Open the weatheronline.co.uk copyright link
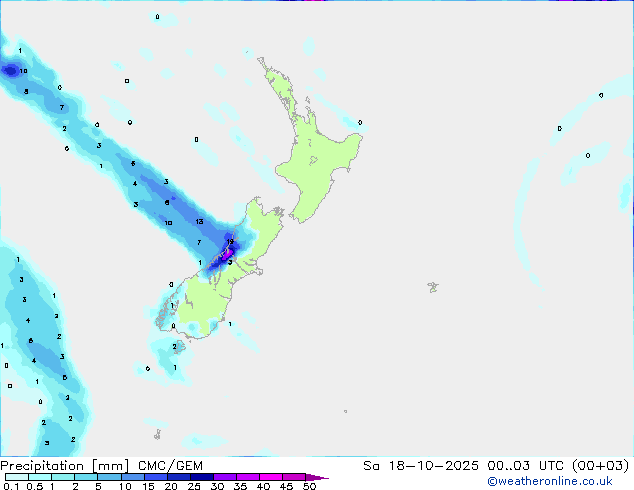 (550, 481)
